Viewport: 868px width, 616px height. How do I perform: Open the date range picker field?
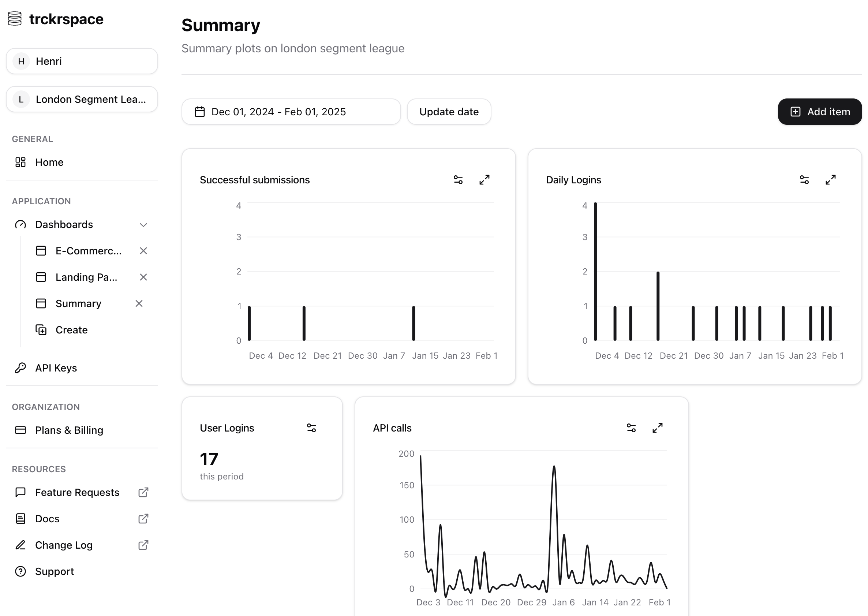[x=291, y=112]
